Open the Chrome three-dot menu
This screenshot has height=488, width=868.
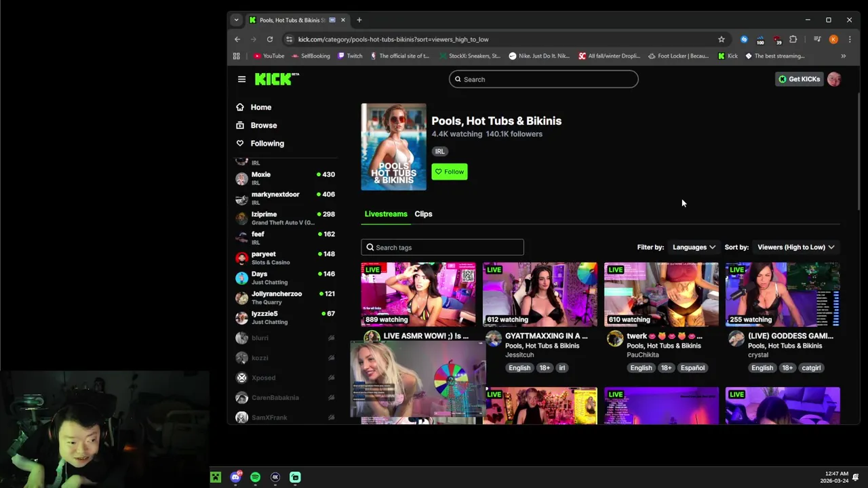[850, 39]
